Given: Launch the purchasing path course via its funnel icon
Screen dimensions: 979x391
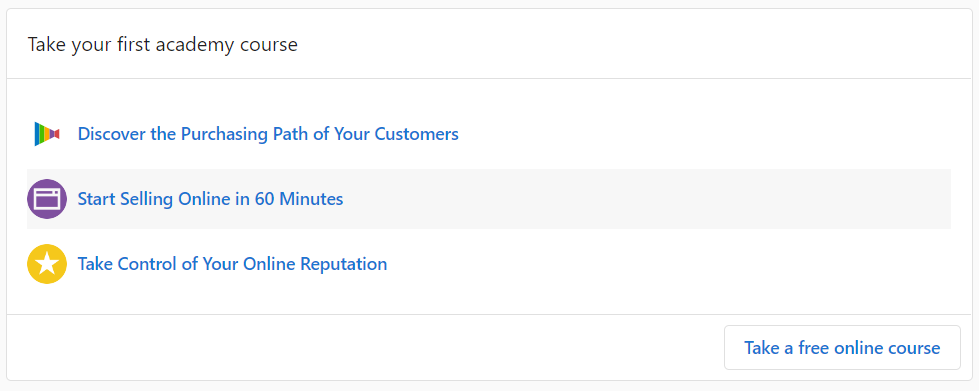Looking at the screenshot, I should click(47, 134).
